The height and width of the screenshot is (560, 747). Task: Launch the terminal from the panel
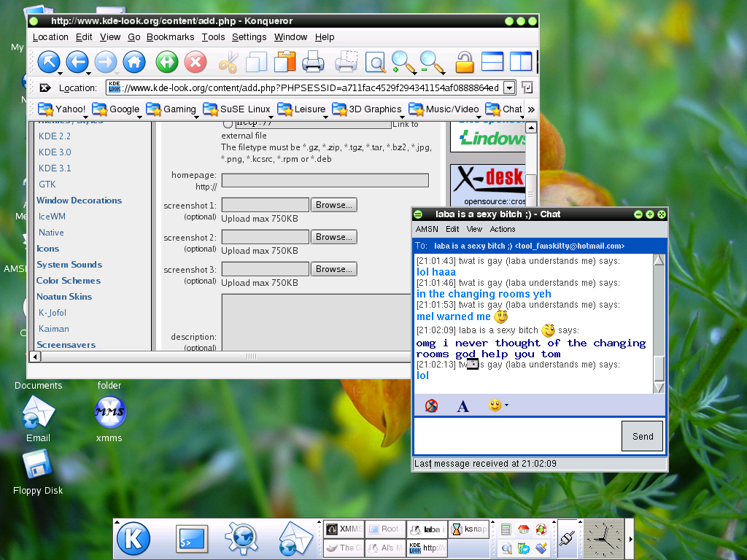[192, 539]
